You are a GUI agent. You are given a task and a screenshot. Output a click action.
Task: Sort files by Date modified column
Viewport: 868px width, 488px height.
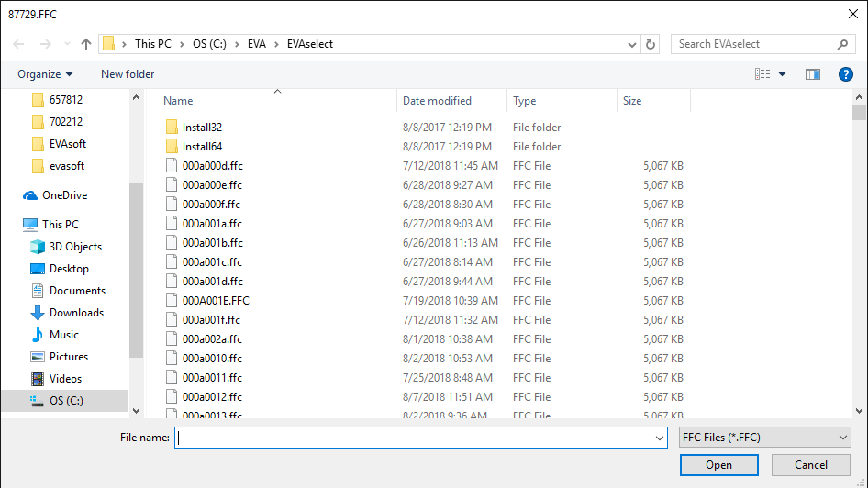(x=437, y=101)
